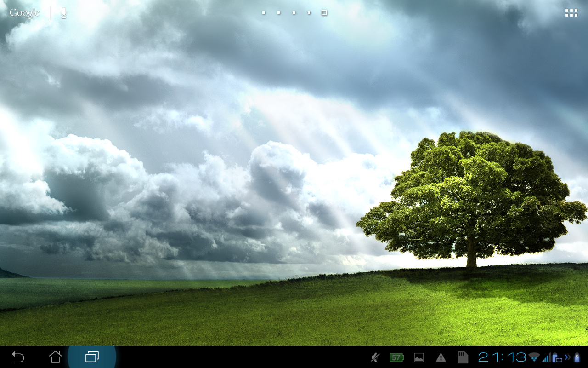
Task: Tap the cellular signal strength bars
Action: coord(548,357)
